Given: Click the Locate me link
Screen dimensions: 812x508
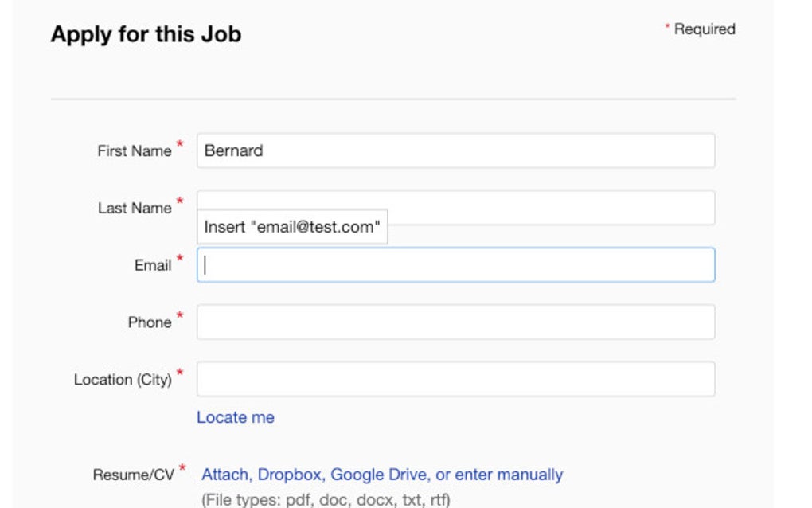Looking at the screenshot, I should [x=236, y=417].
